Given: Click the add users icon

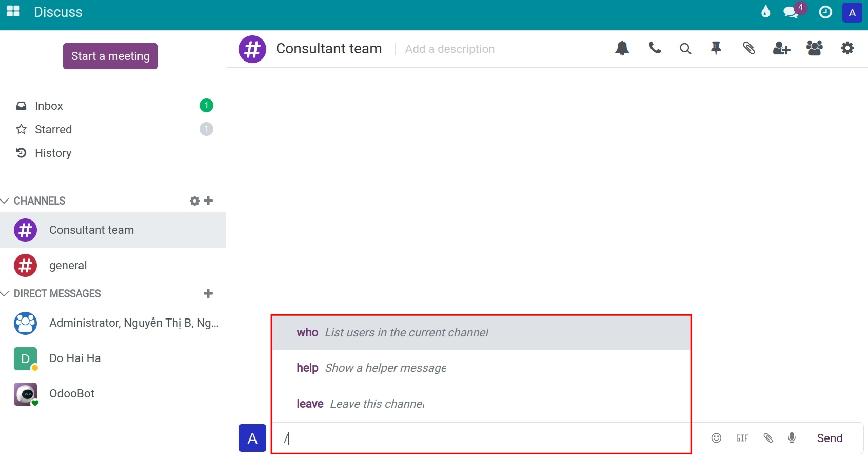Looking at the screenshot, I should tap(781, 48).
